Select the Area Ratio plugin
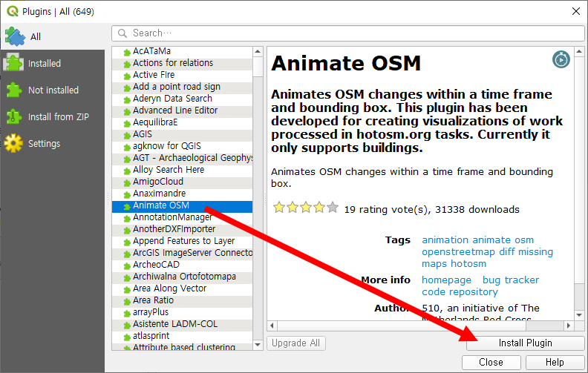 182,301
